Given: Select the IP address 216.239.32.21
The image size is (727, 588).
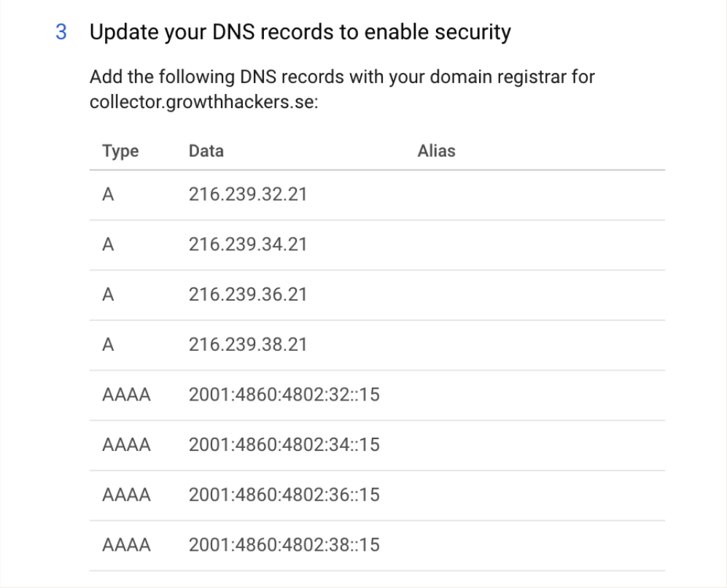Looking at the screenshot, I should click(247, 195).
